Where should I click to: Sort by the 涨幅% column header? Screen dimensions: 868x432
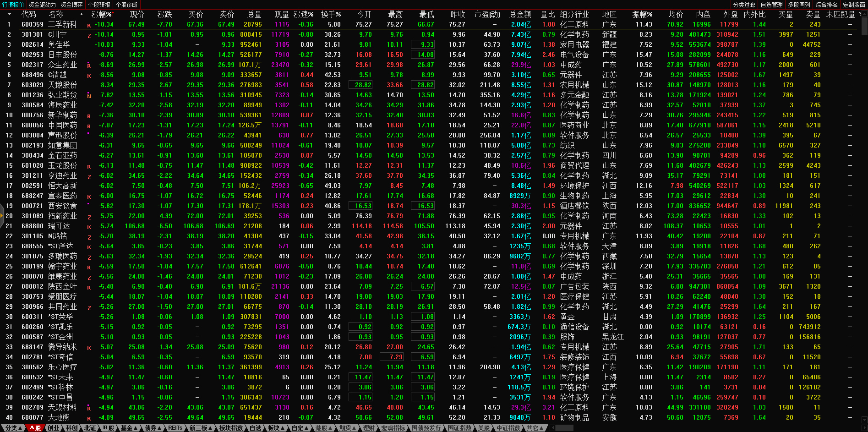pyautogui.click(x=102, y=14)
